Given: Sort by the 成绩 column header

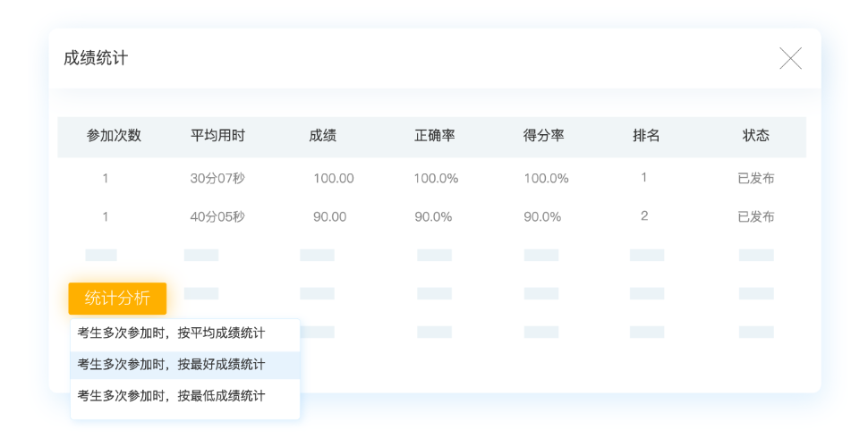Looking at the screenshot, I should click(322, 136).
